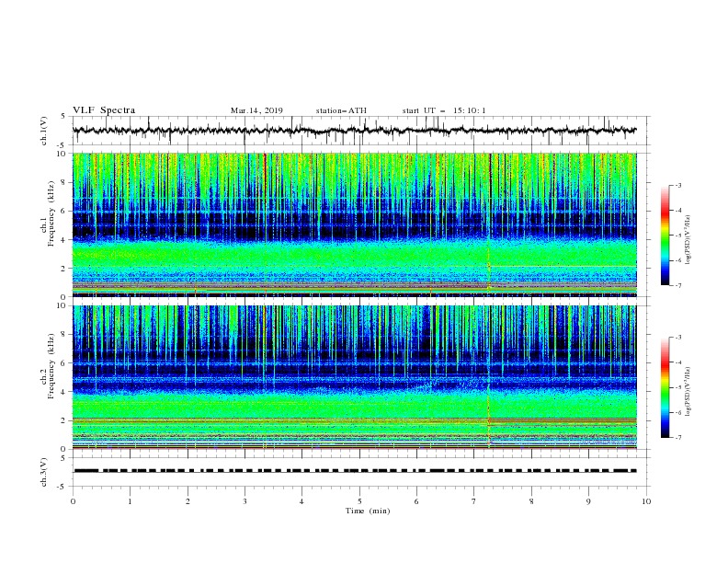Click the "2" tick on the Time axis

tap(188, 501)
